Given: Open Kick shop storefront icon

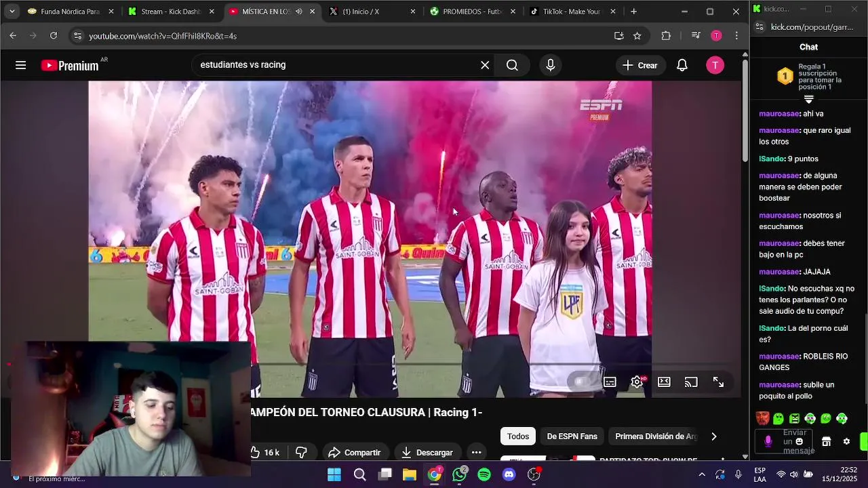Looking at the screenshot, I should coord(826,441).
